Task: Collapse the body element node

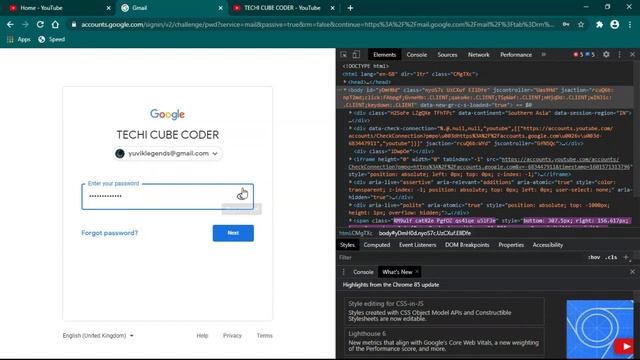Action: 345,90
